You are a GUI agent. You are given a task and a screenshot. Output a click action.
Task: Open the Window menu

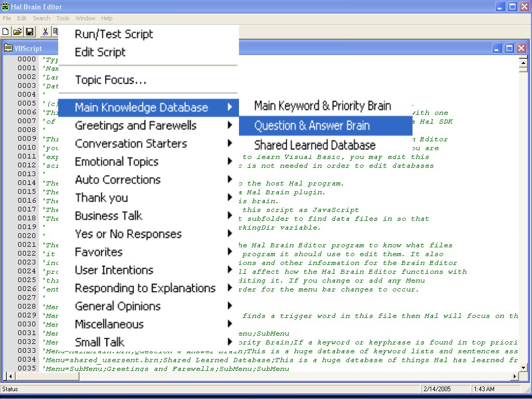[85, 18]
